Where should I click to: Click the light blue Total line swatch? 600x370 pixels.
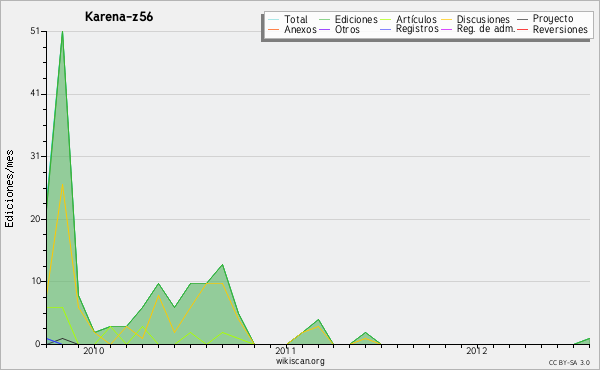pos(274,20)
